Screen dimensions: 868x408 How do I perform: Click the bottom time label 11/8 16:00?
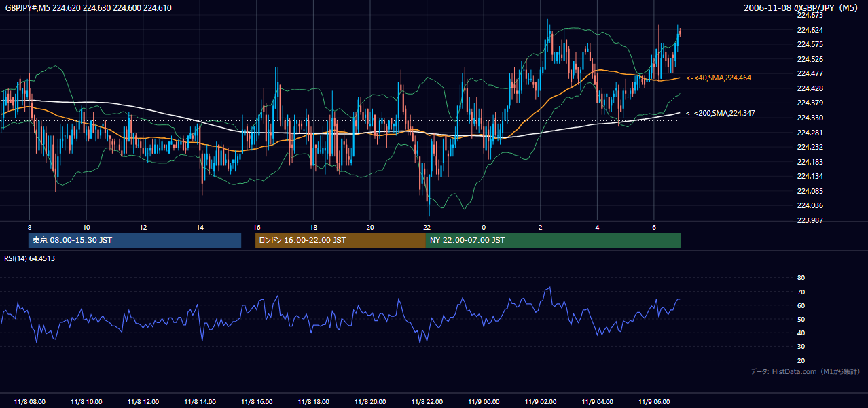coord(256,402)
